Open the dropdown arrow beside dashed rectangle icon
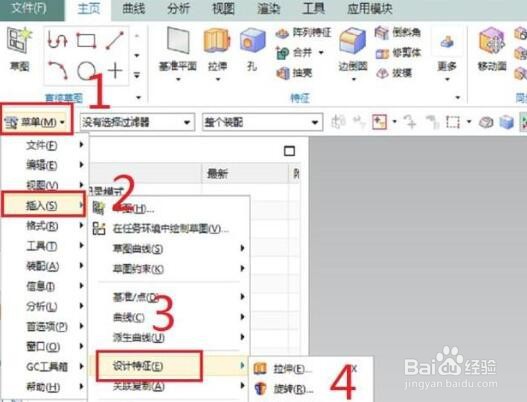Viewport: 527px width, 402px height. coord(469,122)
